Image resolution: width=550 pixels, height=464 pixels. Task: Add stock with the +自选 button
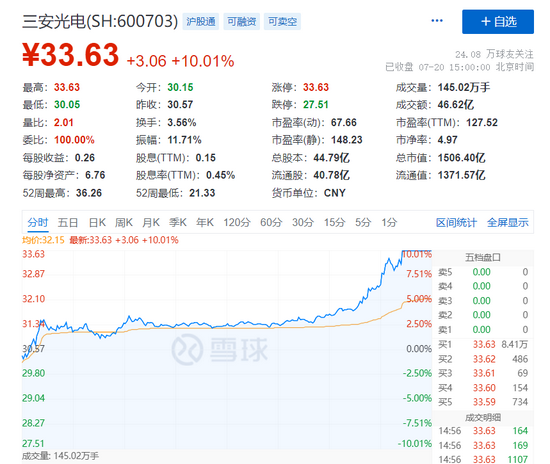click(498, 22)
